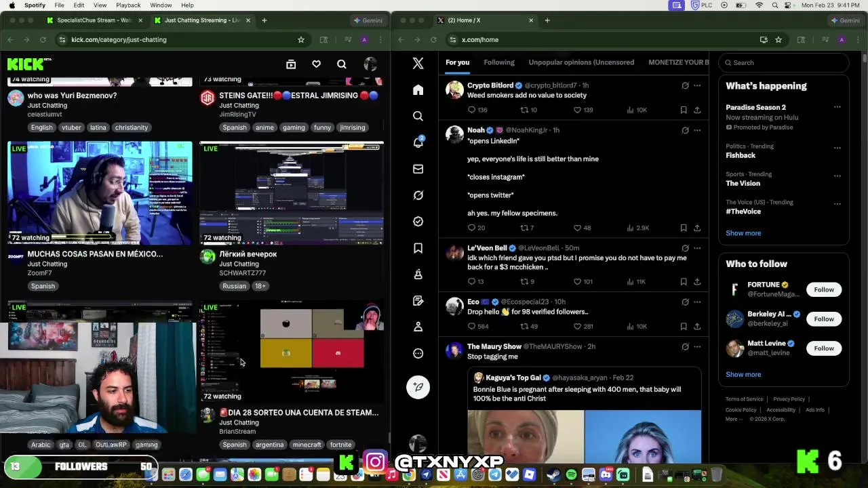This screenshot has height=488, width=868.
Task: Open Kick search magnifier icon
Action: coord(342,64)
